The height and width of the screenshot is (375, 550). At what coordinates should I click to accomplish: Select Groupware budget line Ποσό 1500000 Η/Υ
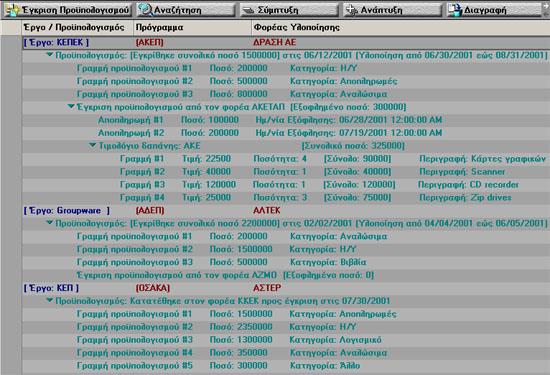click(286, 249)
